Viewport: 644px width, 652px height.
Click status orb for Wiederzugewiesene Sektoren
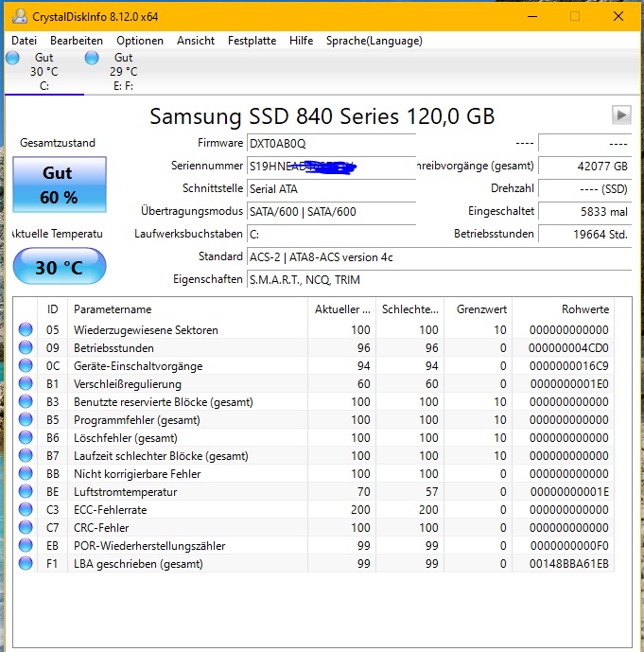pyautogui.click(x=26, y=329)
